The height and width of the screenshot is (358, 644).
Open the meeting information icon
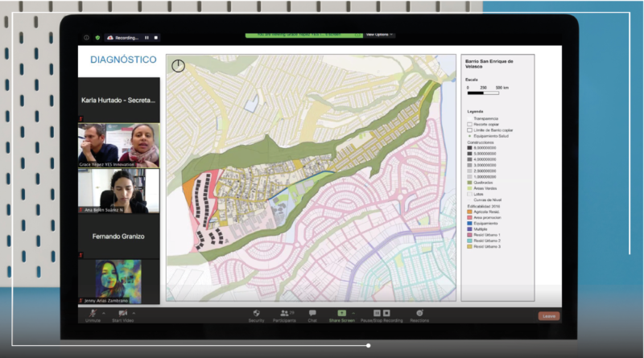click(86, 38)
